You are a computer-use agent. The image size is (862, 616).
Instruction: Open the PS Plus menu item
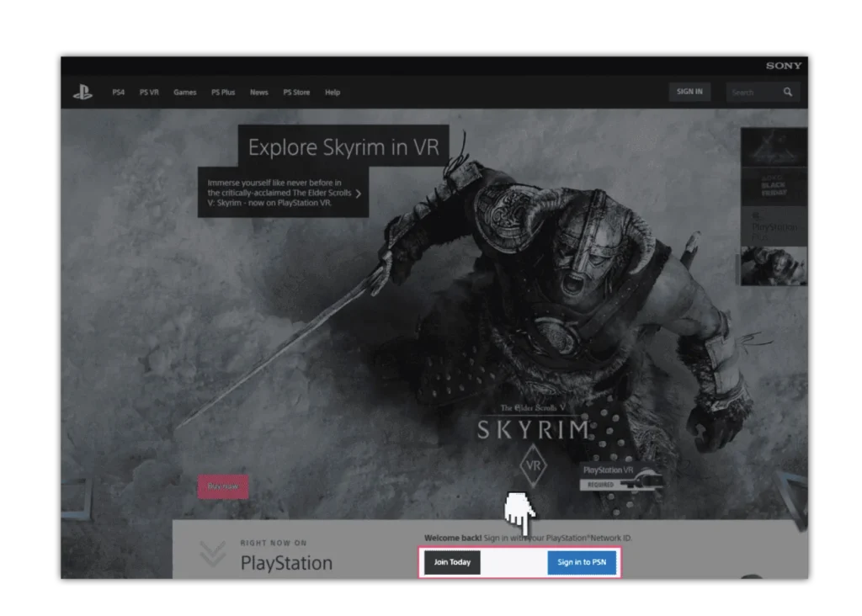tap(223, 93)
